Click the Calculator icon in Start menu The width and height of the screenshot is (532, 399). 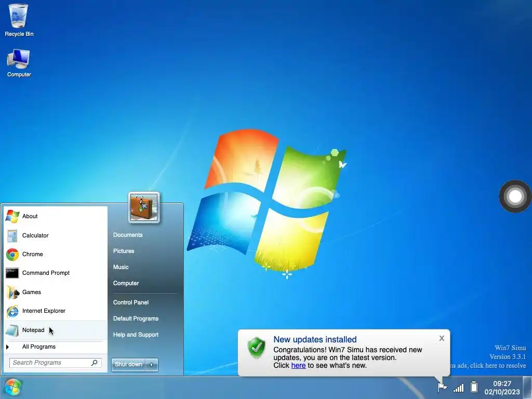12,235
